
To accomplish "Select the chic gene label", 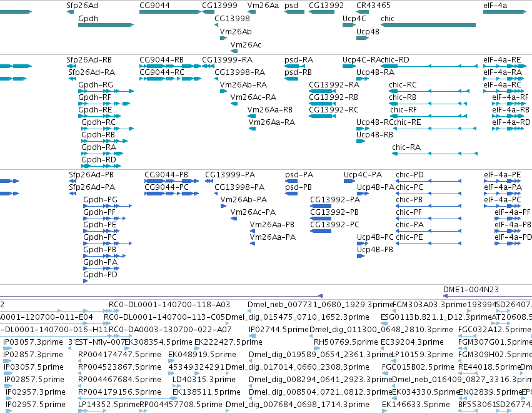I will click(388, 19).
